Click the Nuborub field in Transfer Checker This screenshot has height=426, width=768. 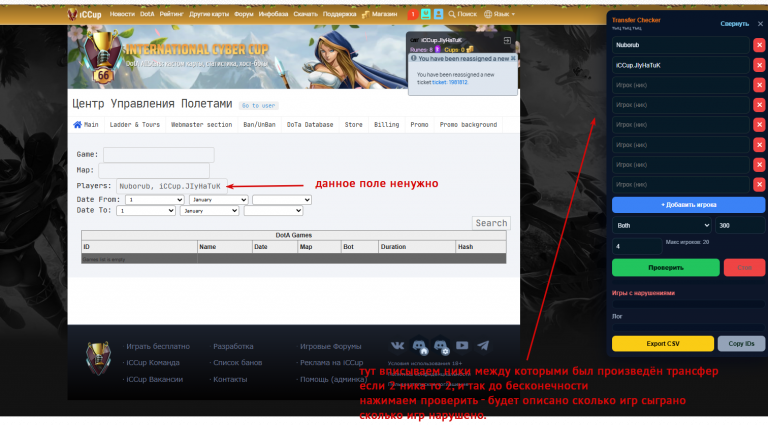(x=680, y=45)
